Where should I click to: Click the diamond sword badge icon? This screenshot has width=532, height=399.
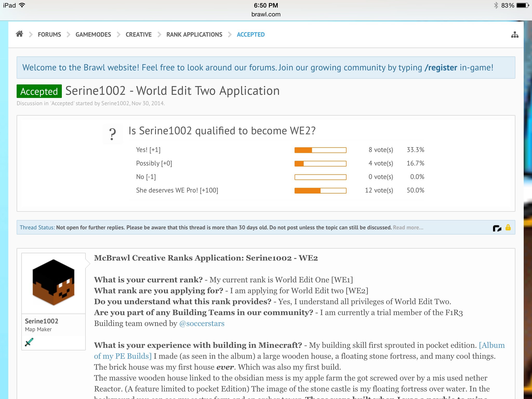(x=29, y=342)
